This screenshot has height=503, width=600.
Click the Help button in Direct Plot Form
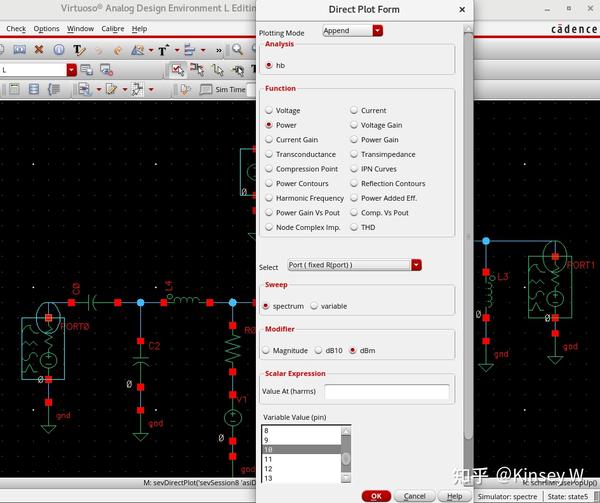[x=455, y=496]
